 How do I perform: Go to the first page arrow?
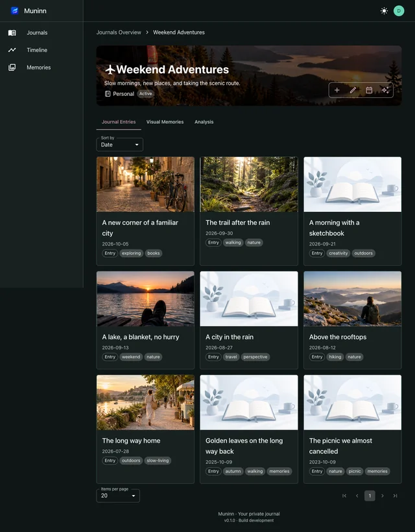(344, 496)
